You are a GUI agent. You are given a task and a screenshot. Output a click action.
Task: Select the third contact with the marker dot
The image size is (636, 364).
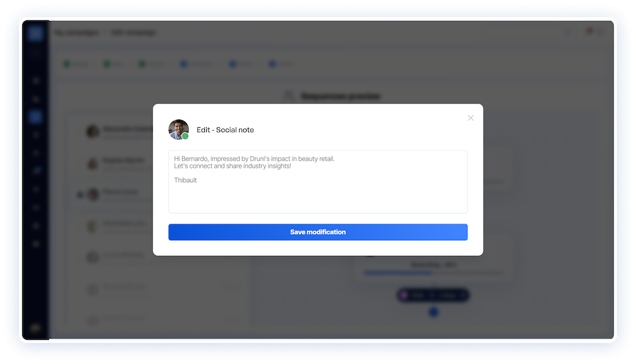click(x=114, y=194)
